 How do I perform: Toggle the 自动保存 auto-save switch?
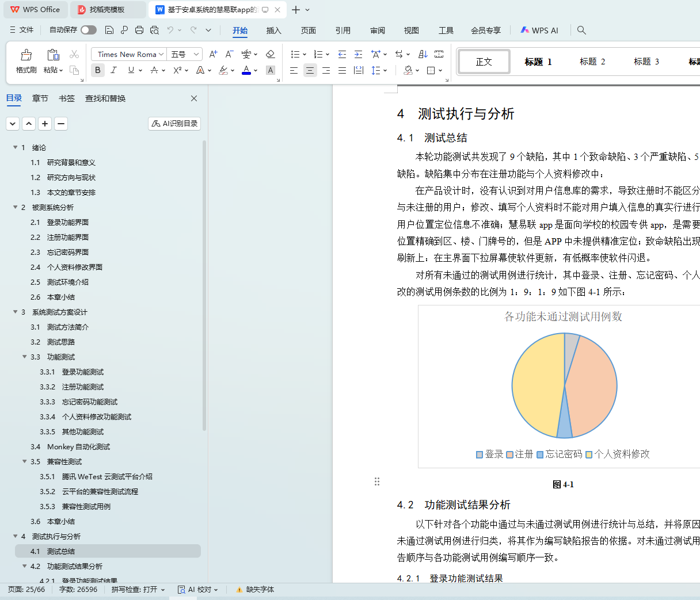89,30
